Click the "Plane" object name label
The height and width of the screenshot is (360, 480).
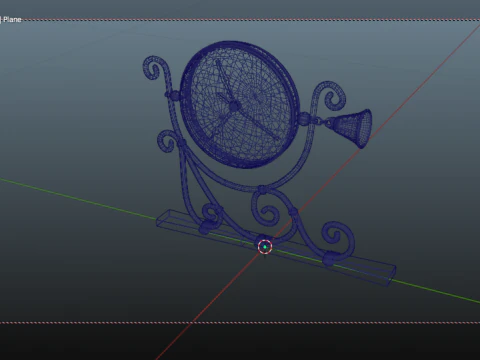pyautogui.click(x=12, y=20)
